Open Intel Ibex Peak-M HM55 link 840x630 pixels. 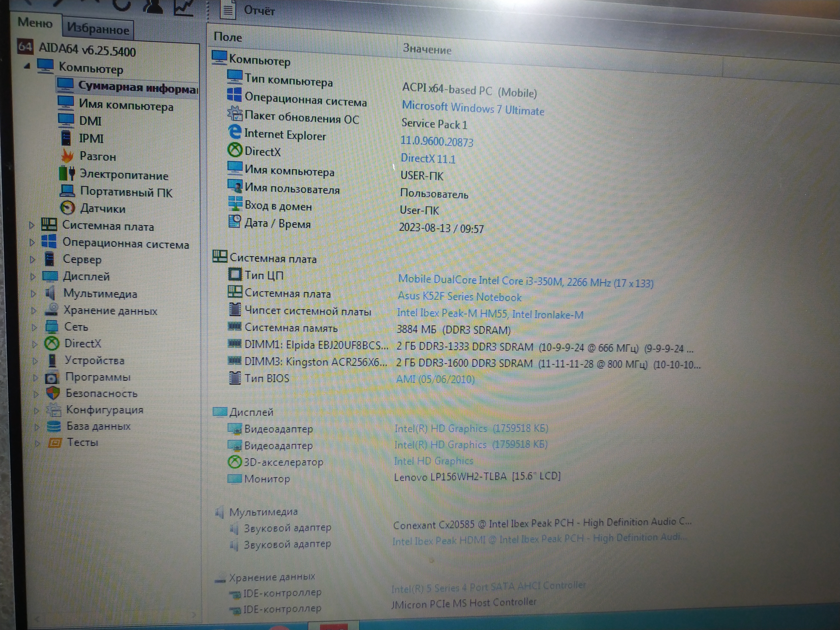(x=490, y=314)
